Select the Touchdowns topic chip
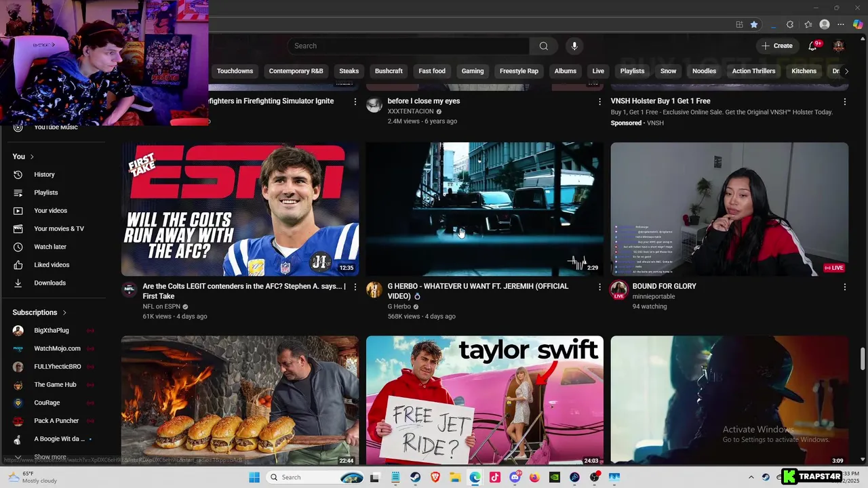 [235, 71]
